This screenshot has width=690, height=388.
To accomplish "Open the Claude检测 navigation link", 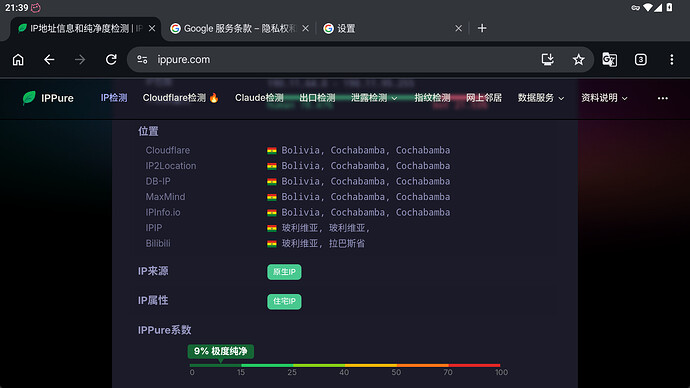I will pos(259,98).
